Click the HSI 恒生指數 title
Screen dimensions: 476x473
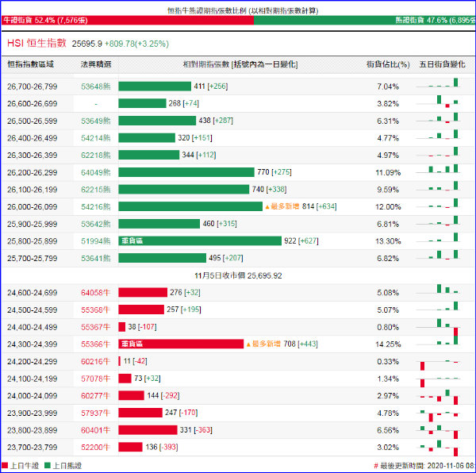pyautogui.click(x=36, y=43)
